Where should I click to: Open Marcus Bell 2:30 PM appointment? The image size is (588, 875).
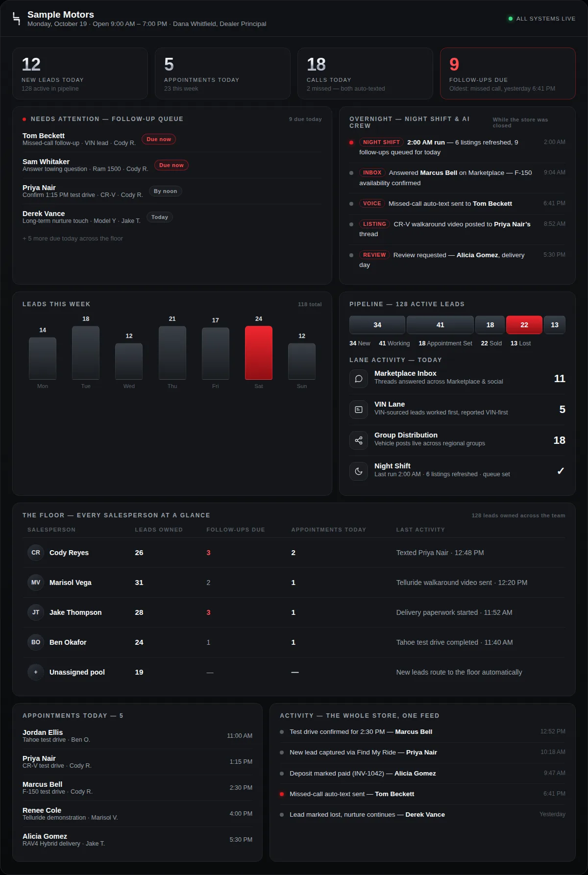138,788
